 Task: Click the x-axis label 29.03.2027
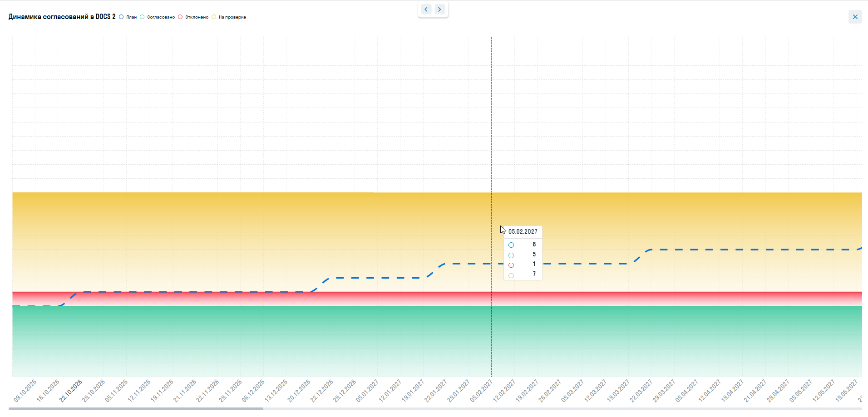(664, 391)
